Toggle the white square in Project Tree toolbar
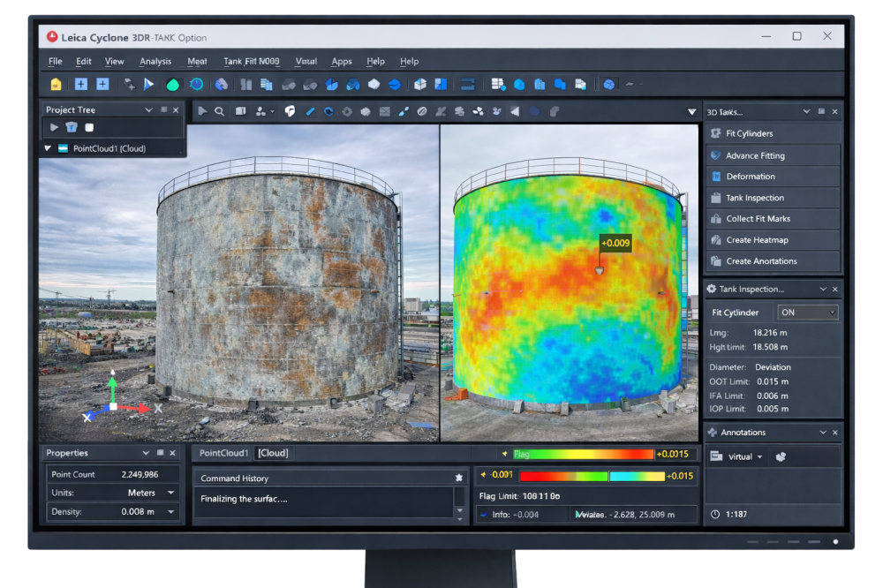The image size is (883, 588). point(89,128)
